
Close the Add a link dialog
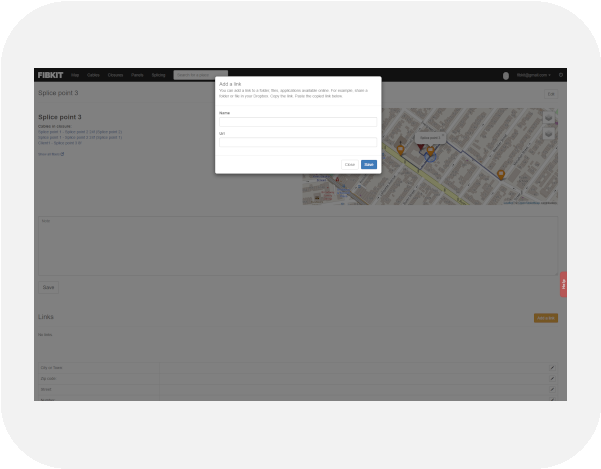(350, 164)
